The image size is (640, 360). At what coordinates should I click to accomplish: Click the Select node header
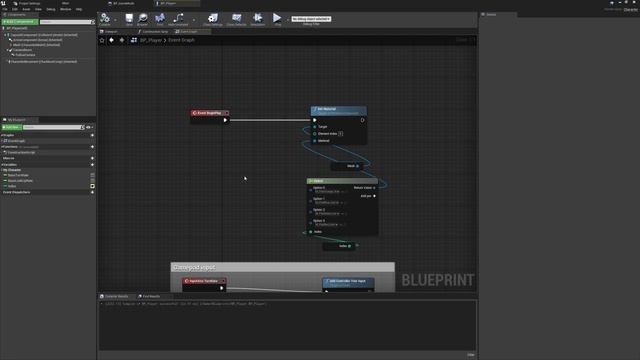[x=342, y=181]
